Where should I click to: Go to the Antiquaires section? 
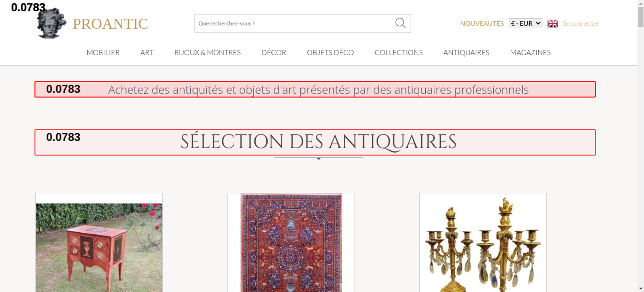pos(466,52)
